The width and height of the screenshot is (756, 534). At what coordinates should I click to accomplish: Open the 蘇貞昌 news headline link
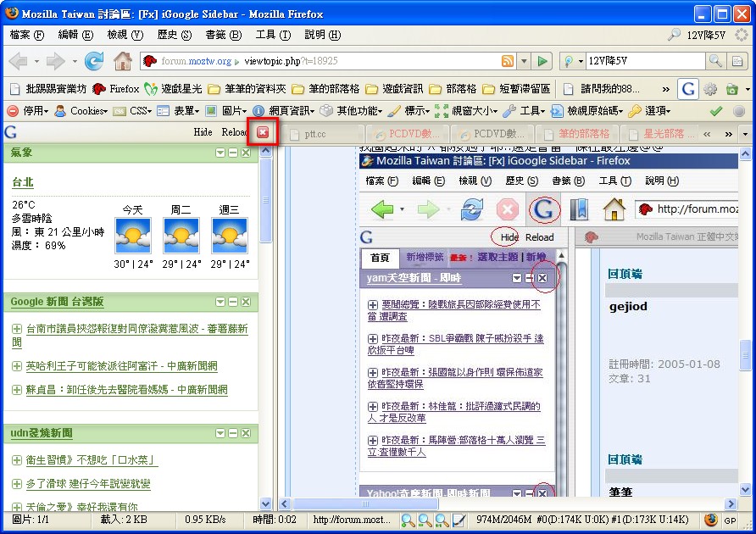tap(120, 390)
